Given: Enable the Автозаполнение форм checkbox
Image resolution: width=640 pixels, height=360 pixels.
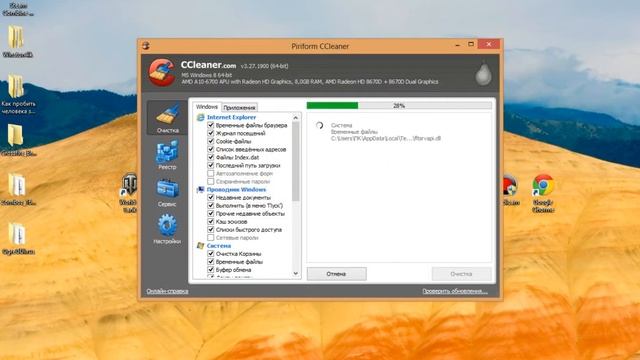Looking at the screenshot, I should tap(211, 173).
